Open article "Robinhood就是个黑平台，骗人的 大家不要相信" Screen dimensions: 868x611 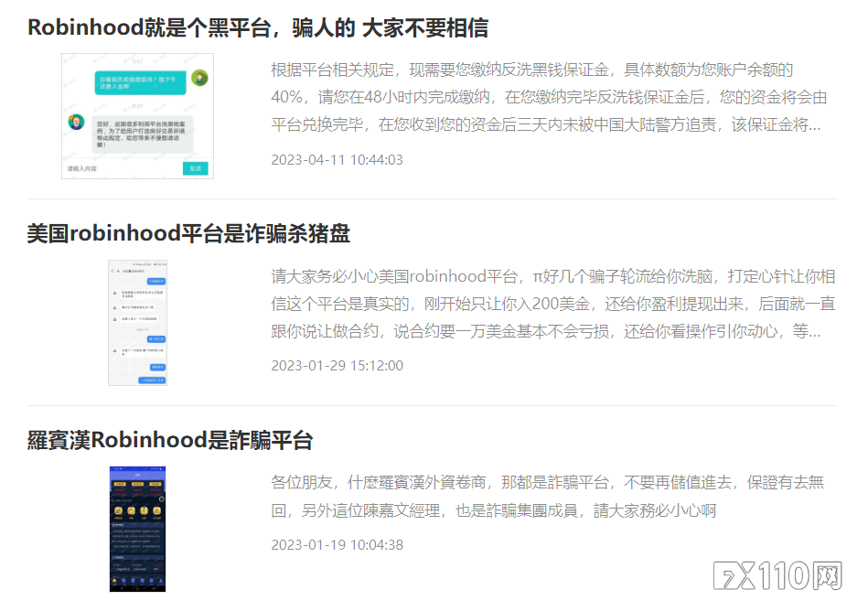258,27
